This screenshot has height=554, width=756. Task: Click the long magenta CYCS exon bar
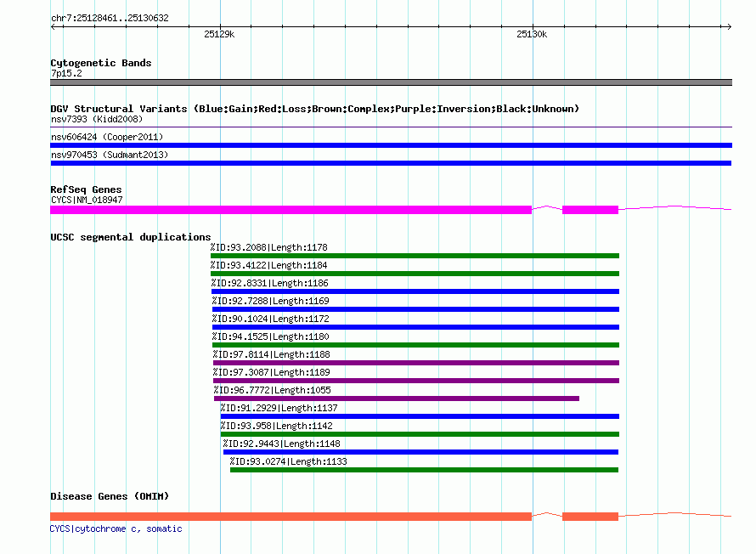(291, 210)
